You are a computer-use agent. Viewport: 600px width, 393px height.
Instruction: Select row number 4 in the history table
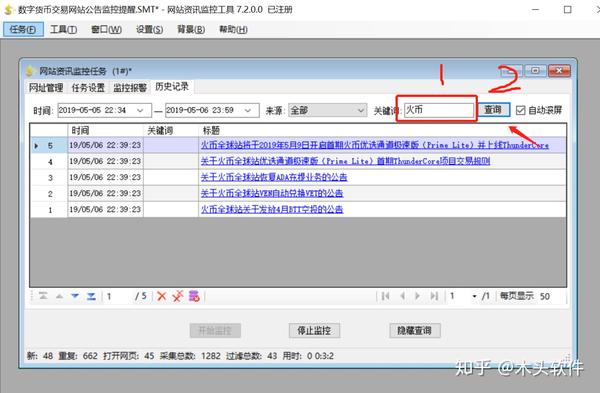click(50, 161)
